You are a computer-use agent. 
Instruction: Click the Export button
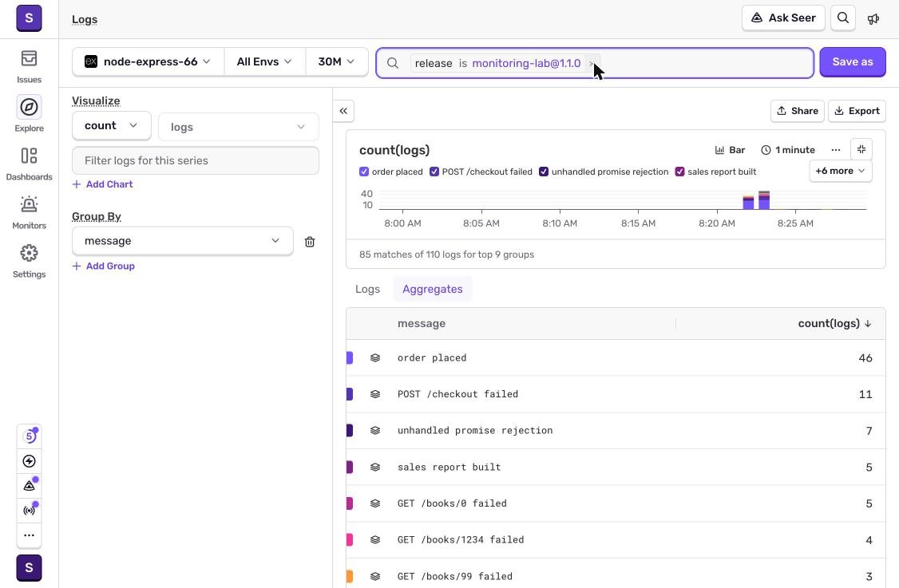[857, 111]
